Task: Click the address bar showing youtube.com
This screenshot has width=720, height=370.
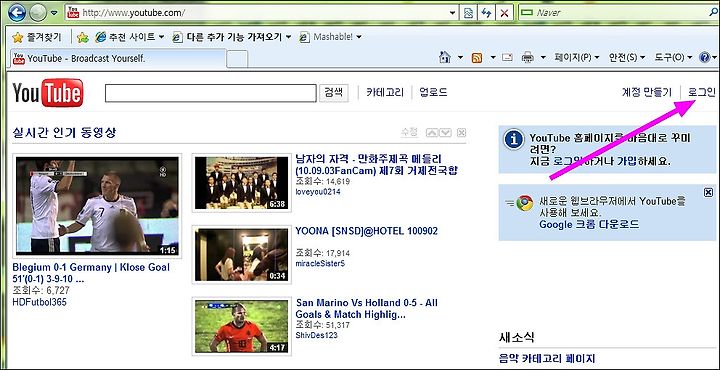Action: point(257,13)
